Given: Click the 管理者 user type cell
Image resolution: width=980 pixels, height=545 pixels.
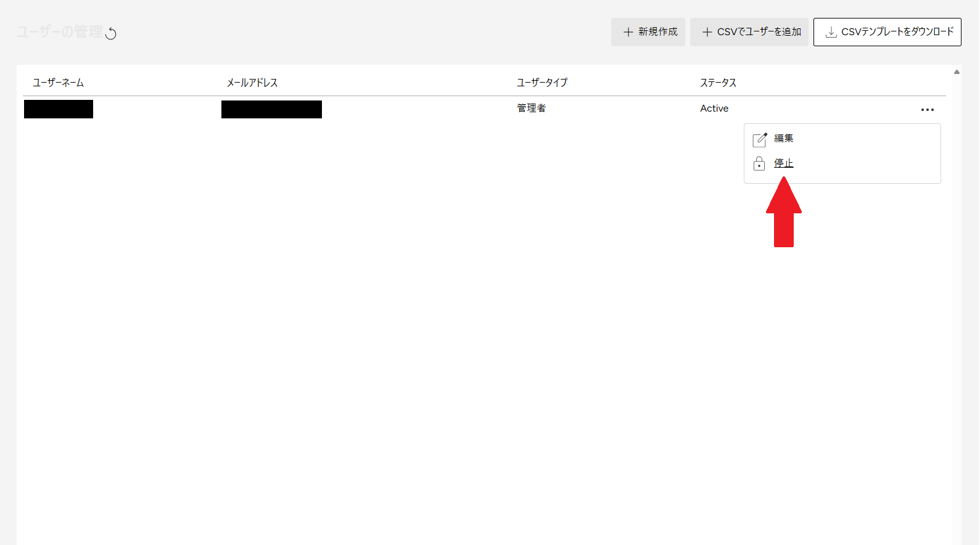Looking at the screenshot, I should [532, 109].
